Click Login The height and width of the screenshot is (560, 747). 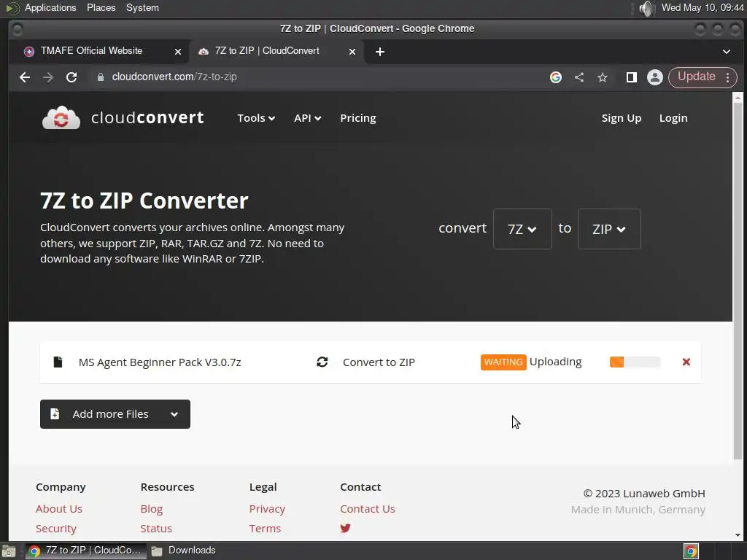coord(673,118)
